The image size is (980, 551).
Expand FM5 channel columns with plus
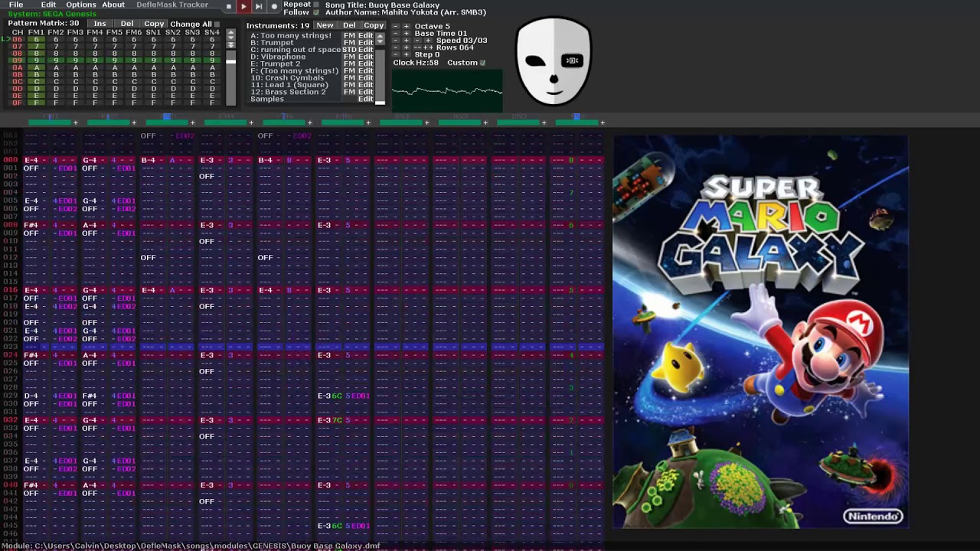309,122
